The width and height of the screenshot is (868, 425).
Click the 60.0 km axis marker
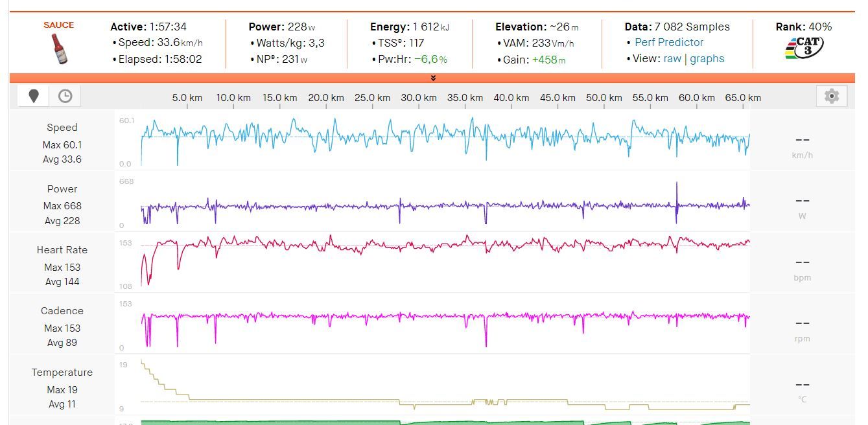pyautogui.click(x=697, y=98)
